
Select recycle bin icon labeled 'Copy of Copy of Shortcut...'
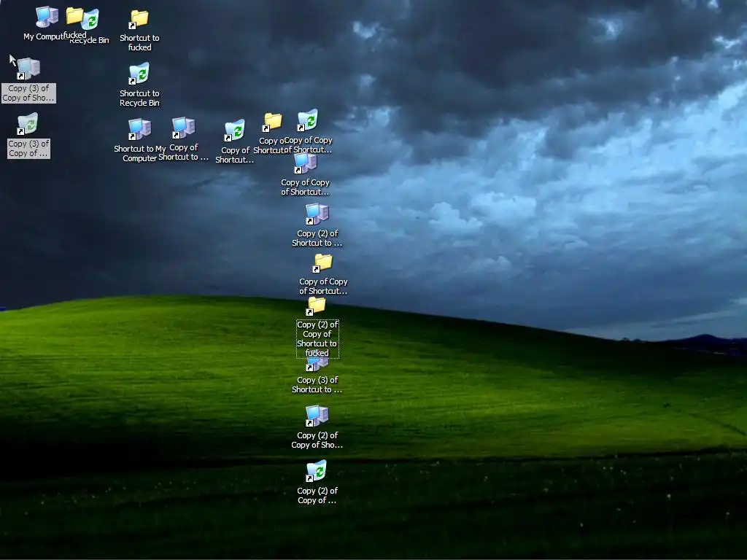[307, 120]
